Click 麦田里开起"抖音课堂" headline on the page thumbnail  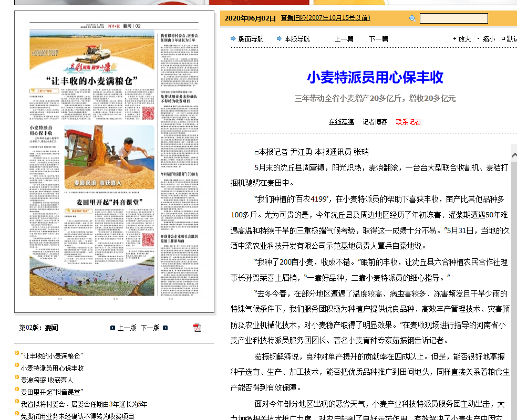(109, 202)
